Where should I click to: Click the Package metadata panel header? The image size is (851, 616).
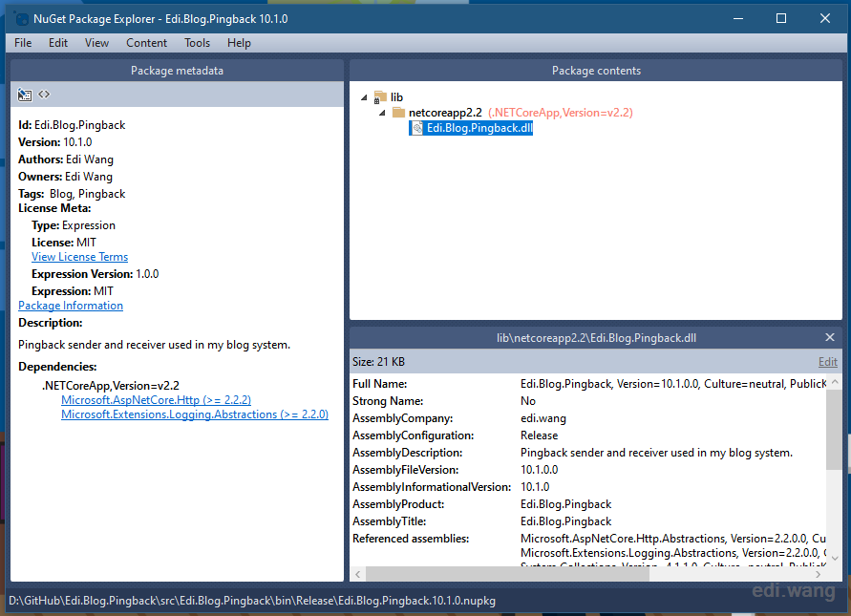click(x=177, y=71)
